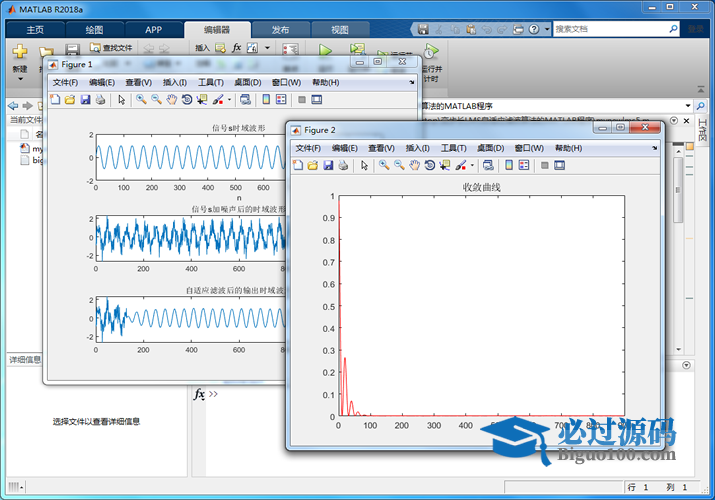The height and width of the screenshot is (500, 715).
Task: Open Brush tool color dropdown in Figure 1
Action: pos(230,99)
